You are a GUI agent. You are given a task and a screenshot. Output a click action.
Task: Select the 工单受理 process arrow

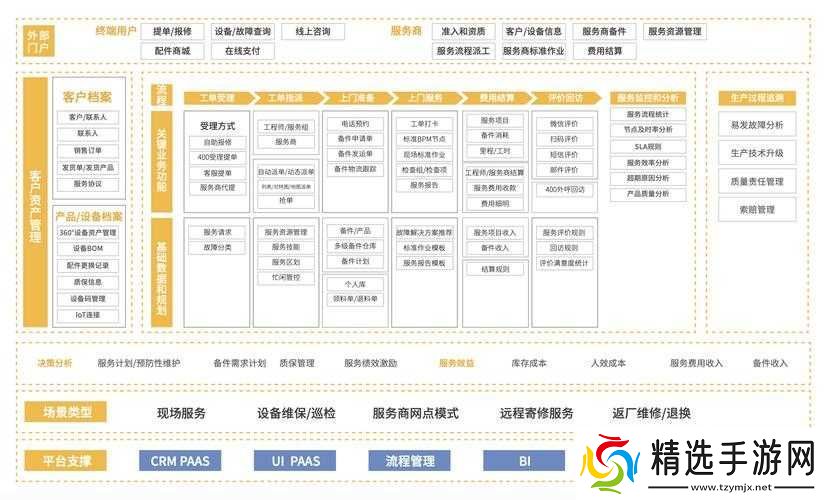217,98
